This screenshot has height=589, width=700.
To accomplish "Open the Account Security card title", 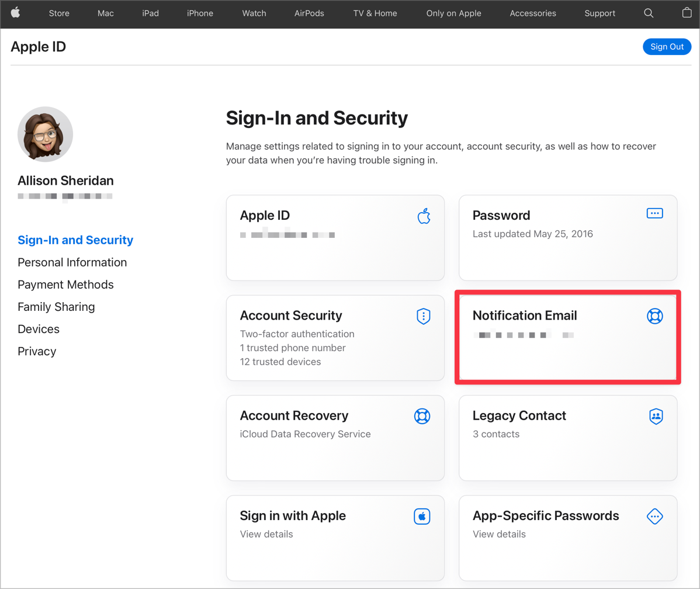I will point(291,316).
